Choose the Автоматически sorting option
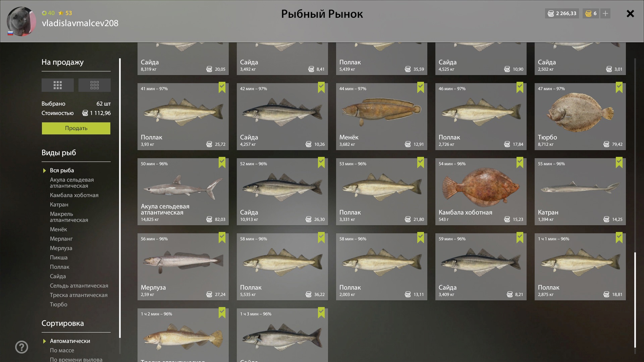Screen dimensions: 644x362 70,341
